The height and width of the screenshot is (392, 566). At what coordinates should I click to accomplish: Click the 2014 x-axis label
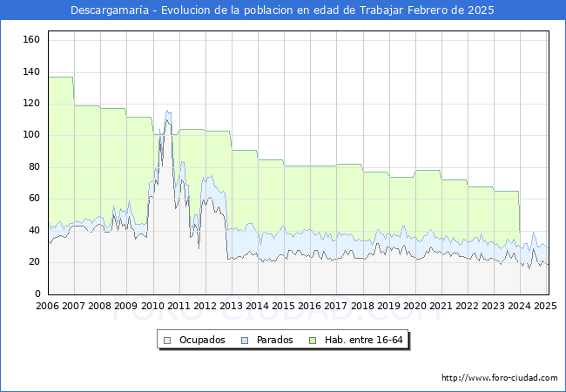(258, 306)
